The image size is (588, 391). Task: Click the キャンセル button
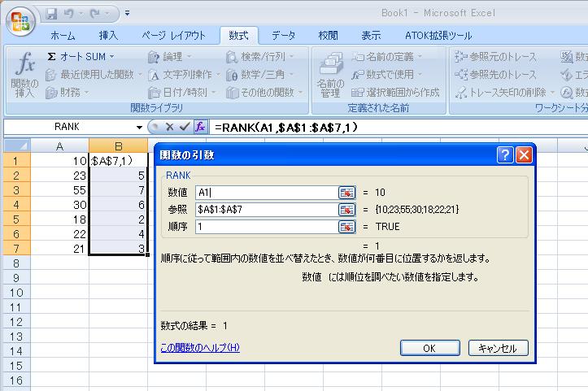click(x=498, y=348)
